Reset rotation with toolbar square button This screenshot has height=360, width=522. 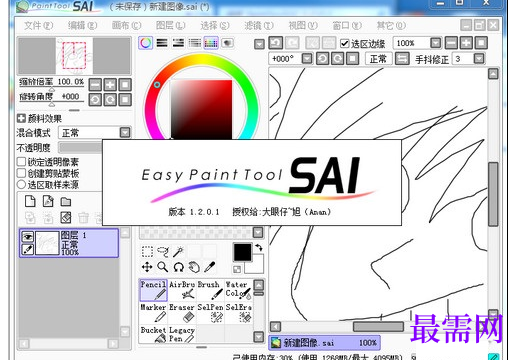click(353, 59)
